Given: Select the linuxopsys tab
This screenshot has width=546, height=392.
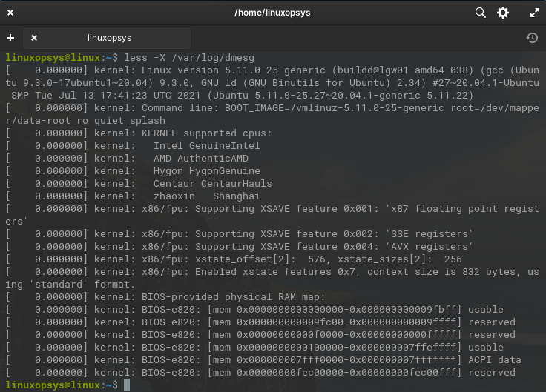Looking at the screenshot, I should 107,38.
